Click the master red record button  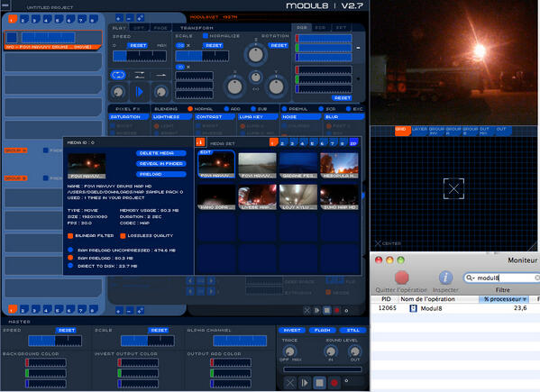click(x=334, y=383)
